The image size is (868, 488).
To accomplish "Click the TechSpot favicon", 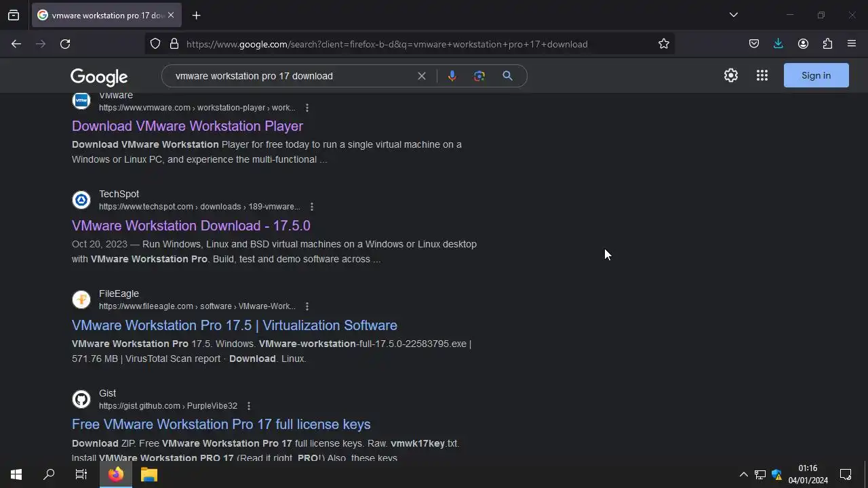I will [x=81, y=200].
